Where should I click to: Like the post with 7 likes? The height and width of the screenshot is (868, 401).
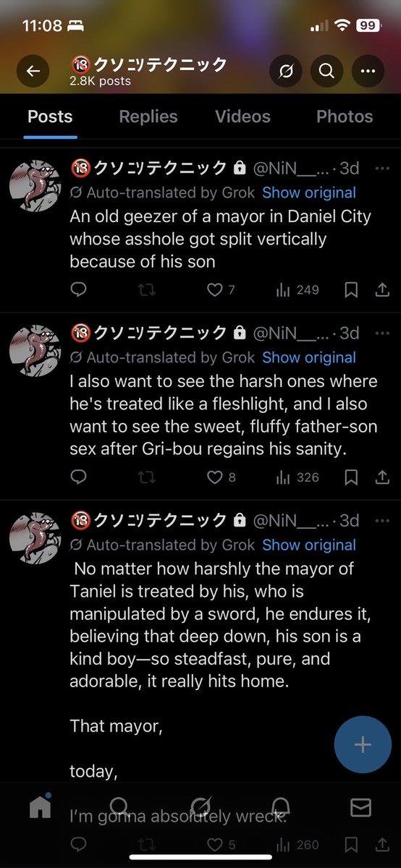tap(221, 290)
